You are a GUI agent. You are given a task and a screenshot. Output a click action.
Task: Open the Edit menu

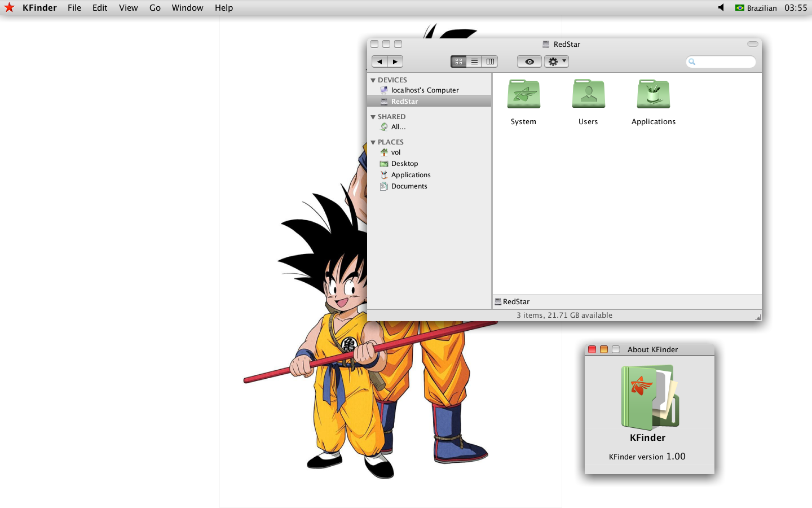coord(100,8)
